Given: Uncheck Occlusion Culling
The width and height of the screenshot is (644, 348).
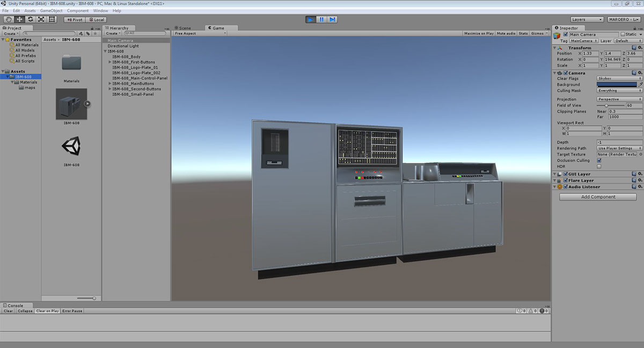Looking at the screenshot, I should (599, 161).
